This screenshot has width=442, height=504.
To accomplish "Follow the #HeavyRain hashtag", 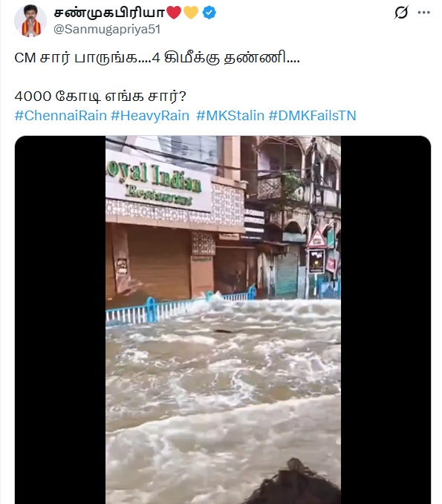I will click(x=150, y=116).
